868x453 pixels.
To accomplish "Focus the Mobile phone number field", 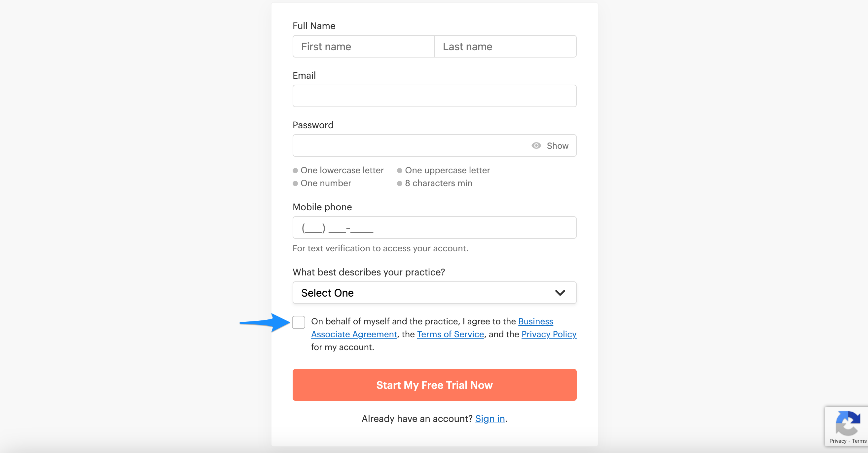I will [434, 228].
